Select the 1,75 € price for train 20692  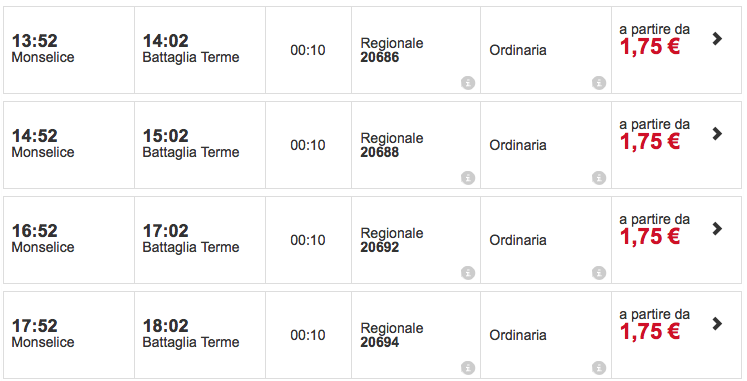click(650, 237)
